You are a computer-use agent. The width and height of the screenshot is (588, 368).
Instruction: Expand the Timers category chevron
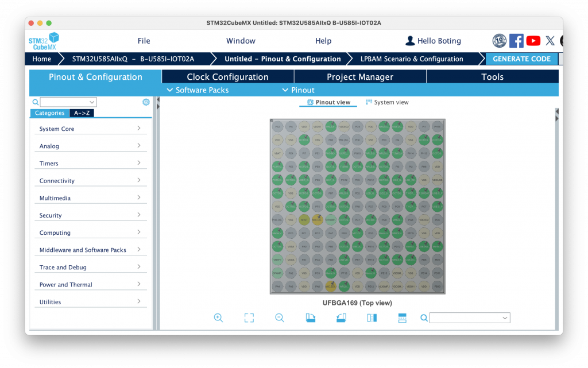pos(139,162)
